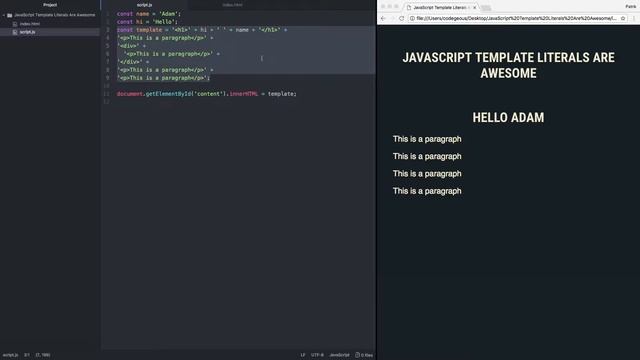The height and width of the screenshot is (360, 640).
Task: Click code line 'const hi = 'Hello';'
Action: [x=147, y=22]
